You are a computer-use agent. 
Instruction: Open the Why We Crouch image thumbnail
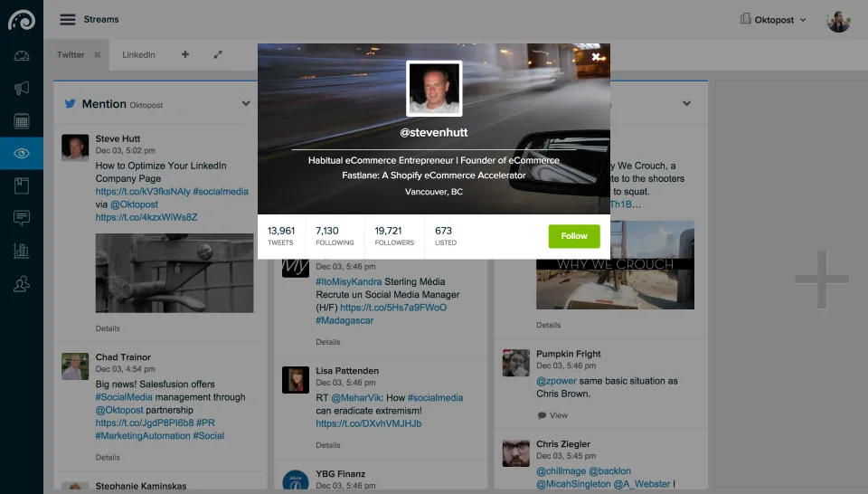tap(615, 265)
